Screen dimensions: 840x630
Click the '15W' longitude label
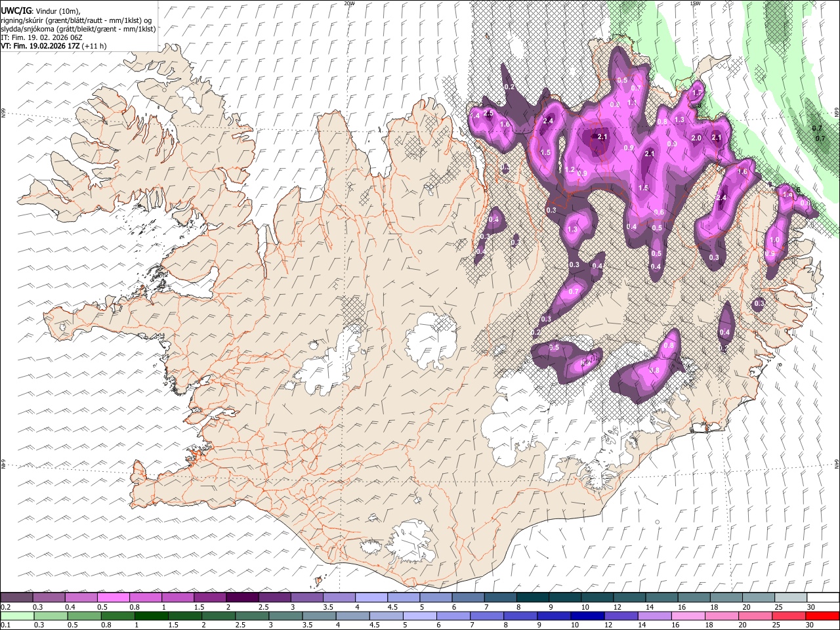point(695,3)
